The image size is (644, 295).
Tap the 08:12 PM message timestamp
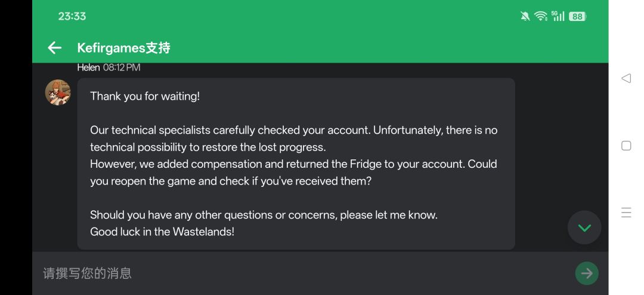122,67
